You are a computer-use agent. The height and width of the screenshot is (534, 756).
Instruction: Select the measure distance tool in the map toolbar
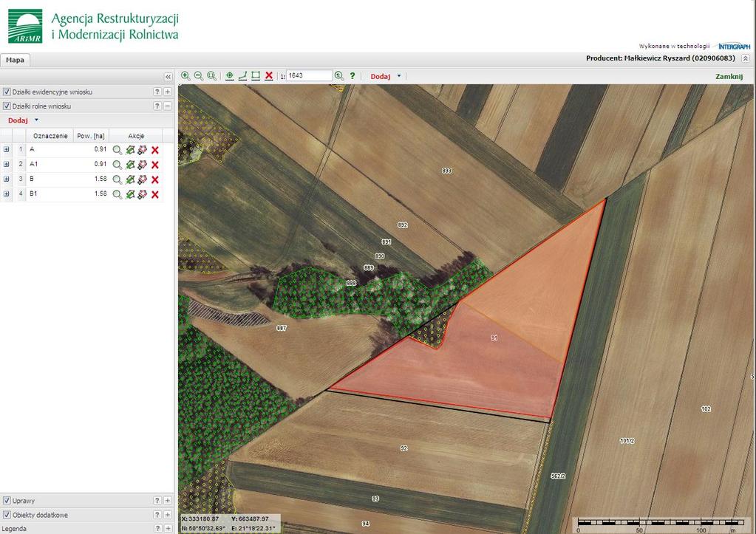pyautogui.click(x=242, y=75)
